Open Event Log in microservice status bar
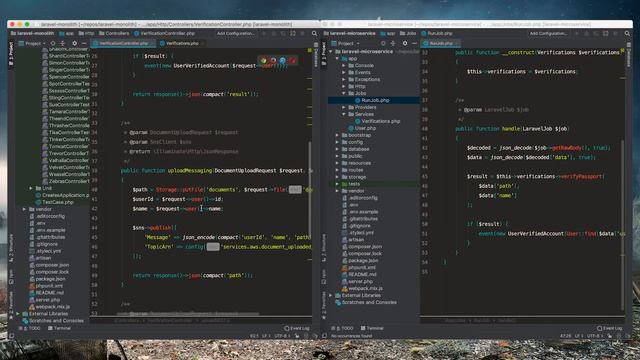The image size is (640, 360). (x=610, y=328)
